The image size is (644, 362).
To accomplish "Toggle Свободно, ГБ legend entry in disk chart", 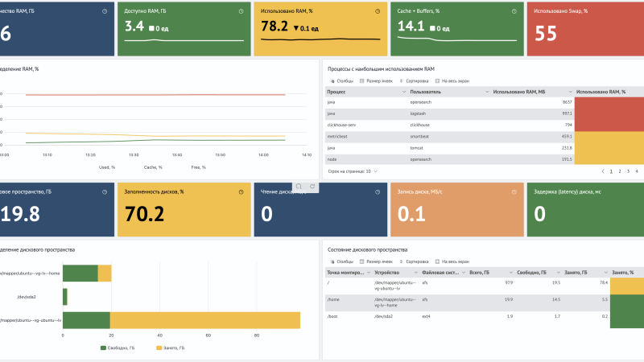I will click(118, 348).
